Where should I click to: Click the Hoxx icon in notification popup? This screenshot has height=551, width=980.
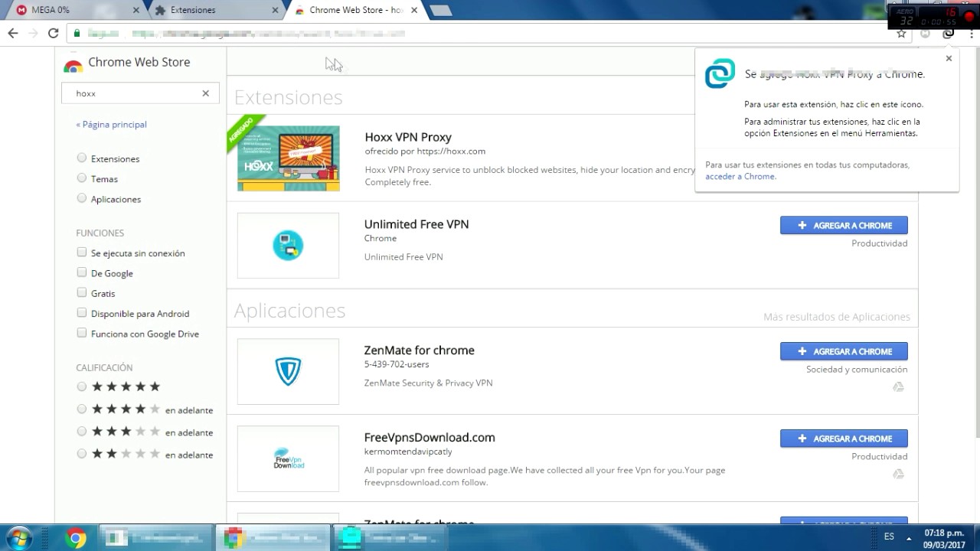[x=720, y=73]
